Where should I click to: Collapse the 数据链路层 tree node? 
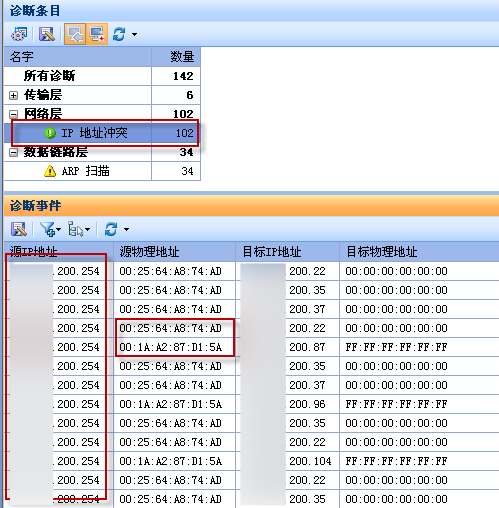(13, 153)
